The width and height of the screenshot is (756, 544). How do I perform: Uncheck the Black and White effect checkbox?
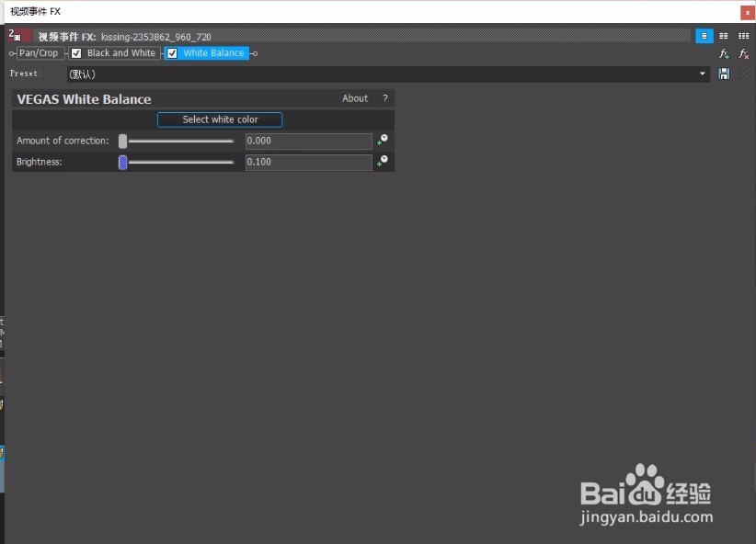[x=76, y=53]
